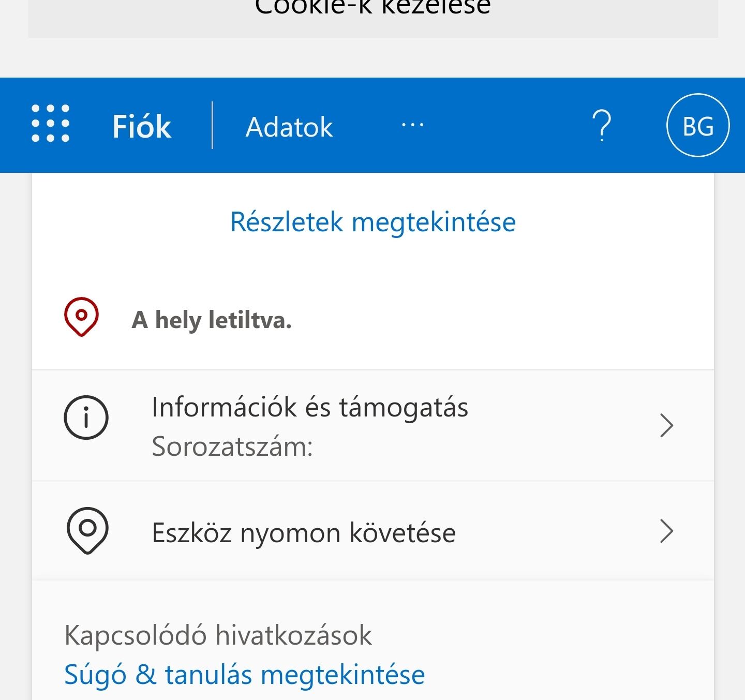Open Részletek megtekintése link
The width and height of the screenshot is (745, 700).
pos(373,222)
